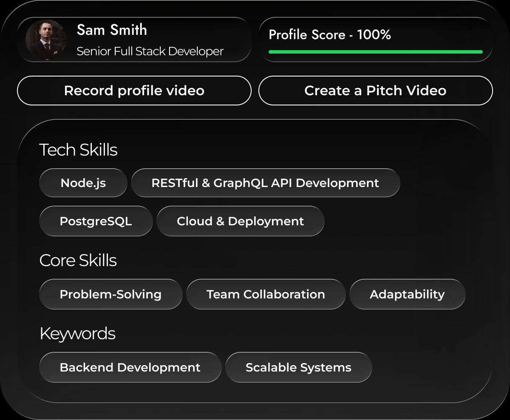Screen dimensions: 510x420
Task: Click the Profile Score - 100% label
Action: [329, 35]
